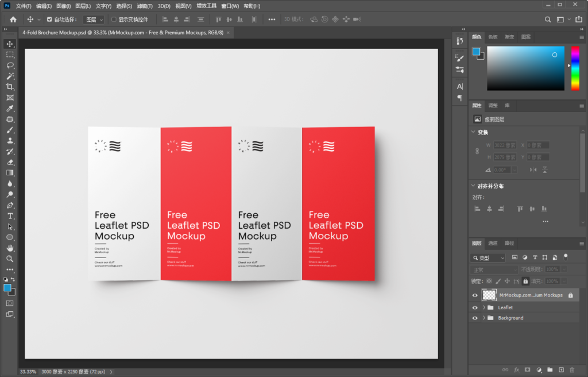Click more options dots in options bar

tap(272, 20)
